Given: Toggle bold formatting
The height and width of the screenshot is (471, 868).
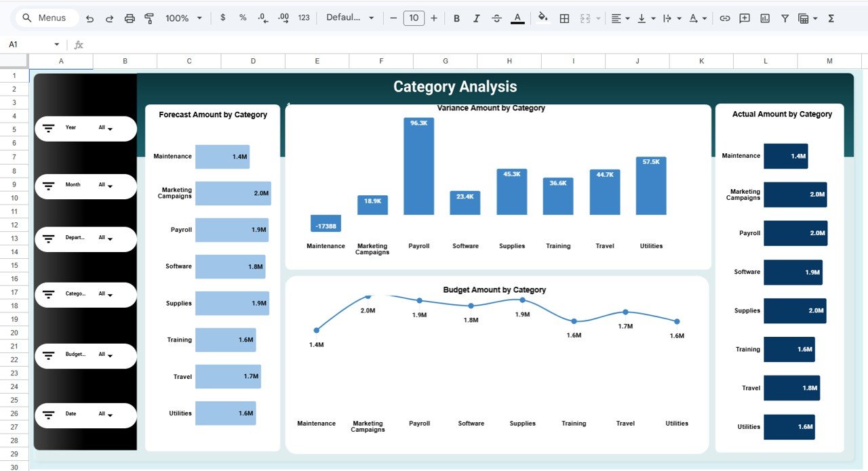Looking at the screenshot, I should pos(456,18).
